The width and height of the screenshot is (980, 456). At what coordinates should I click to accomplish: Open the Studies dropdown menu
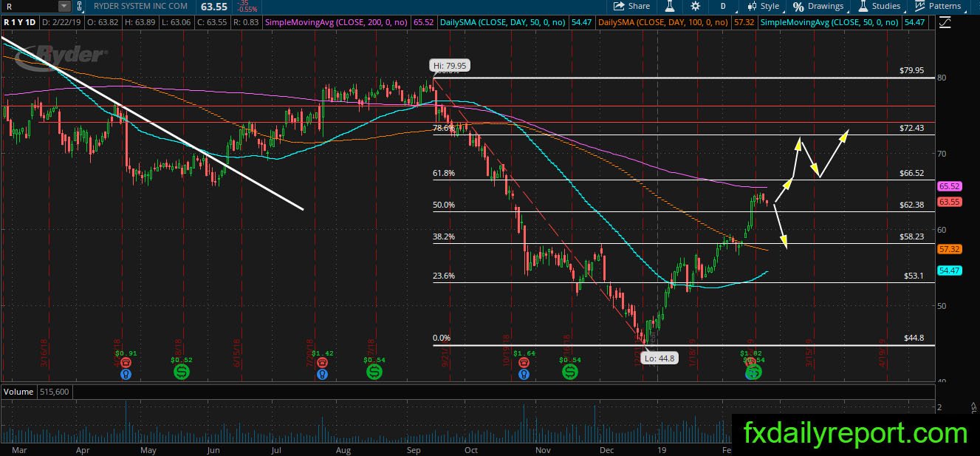880,6
